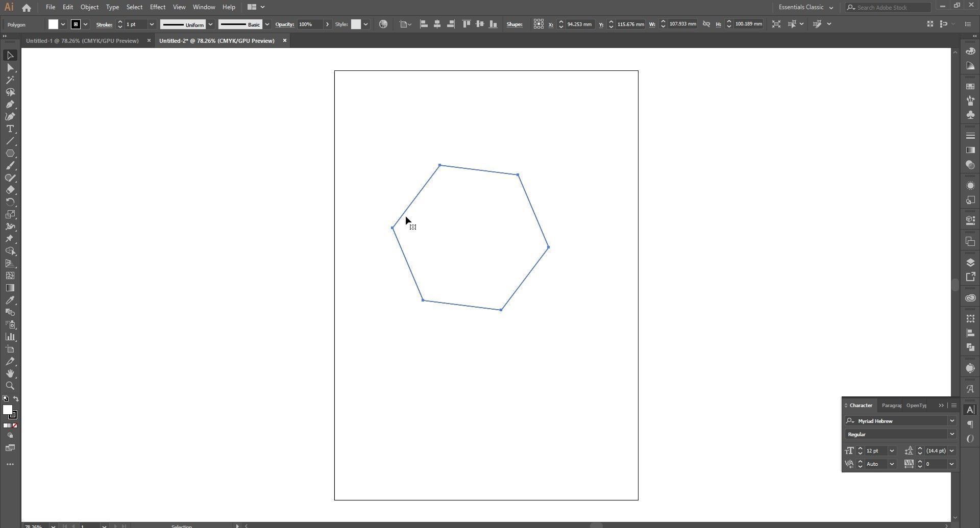Select the Column Graph tool
Screen dimensions: 980x528
pyautogui.click(x=10, y=337)
